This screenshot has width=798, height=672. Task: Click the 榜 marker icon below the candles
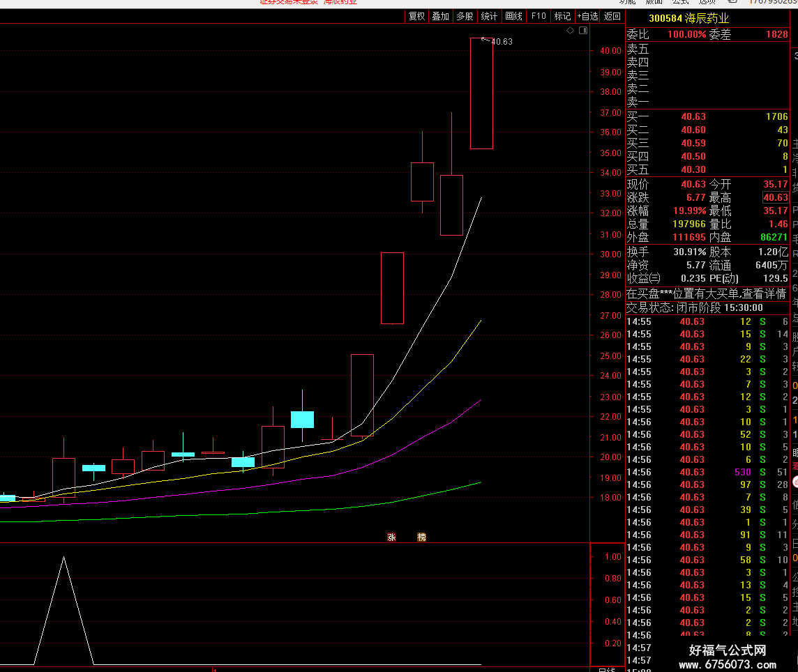421,537
